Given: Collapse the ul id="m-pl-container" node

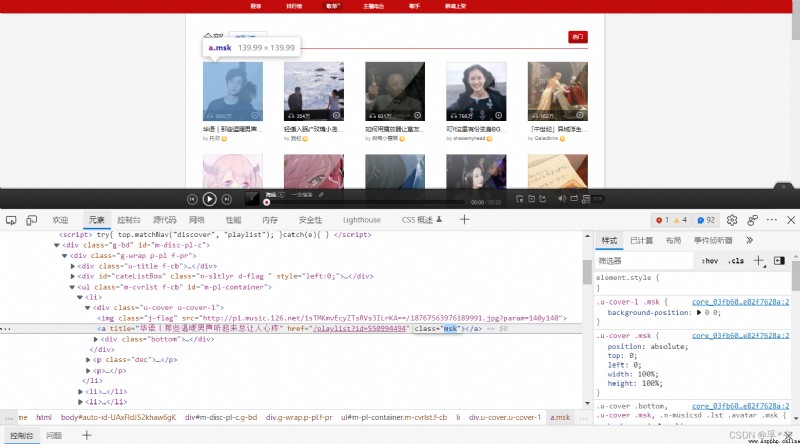Looking at the screenshot, I should tap(72, 287).
